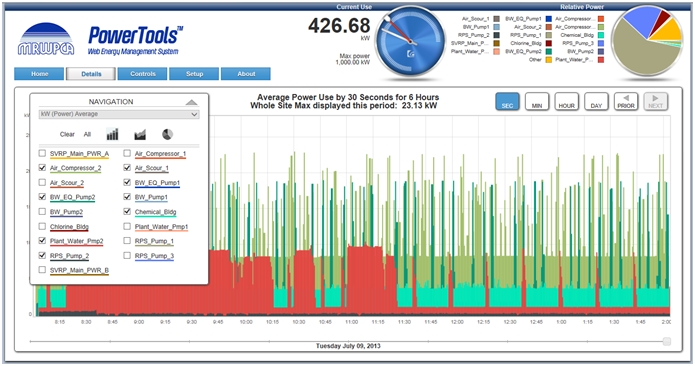Viewport: 695px width, 366px height.
Task: Go to the Home tab
Action: point(39,74)
